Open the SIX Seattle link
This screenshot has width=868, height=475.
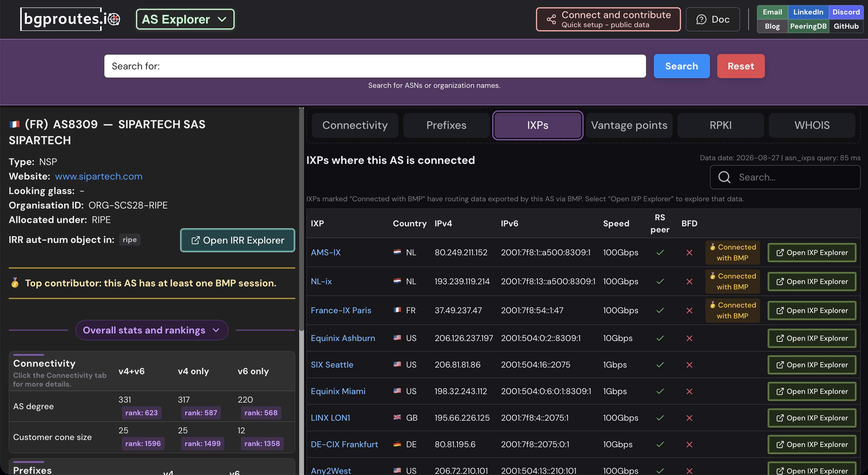(x=332, y=365)
